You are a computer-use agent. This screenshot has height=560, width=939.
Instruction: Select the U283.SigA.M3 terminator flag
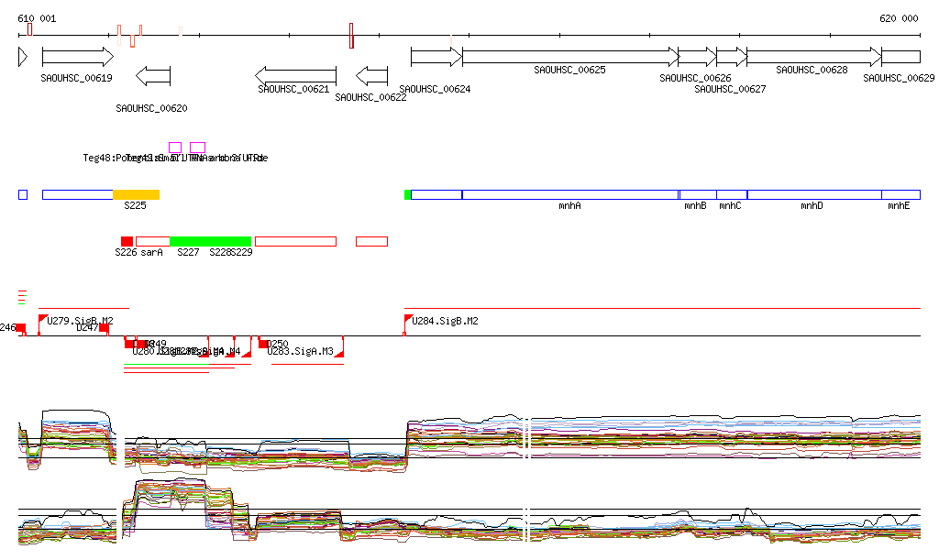[339, 353]
